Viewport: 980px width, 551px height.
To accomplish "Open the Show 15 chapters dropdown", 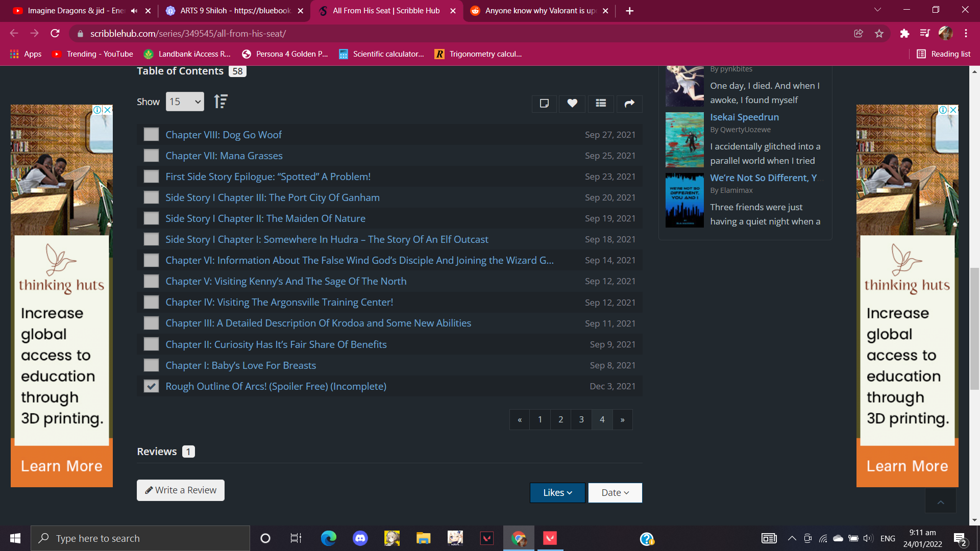I will coord(185,102).
